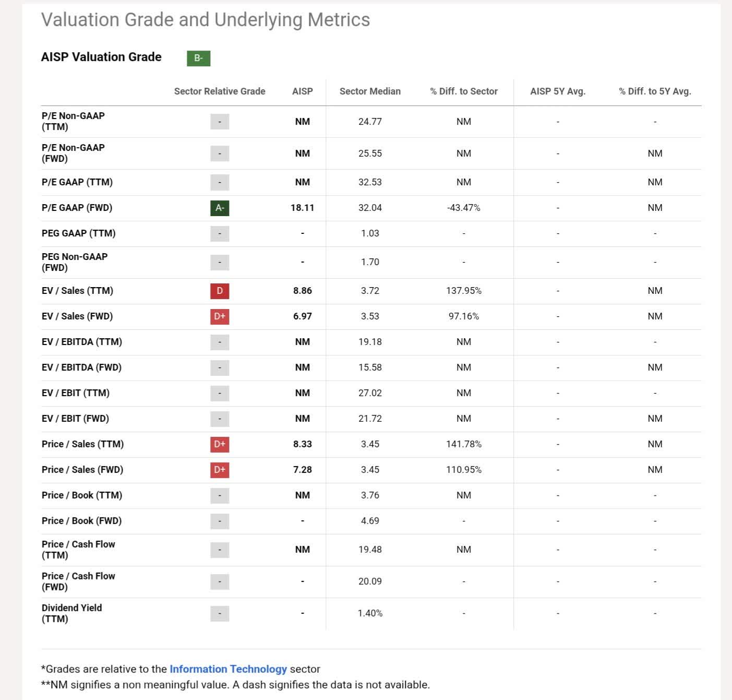Click the AISP 5Y Avg. column header
Screen dimensions: 732x700
558,91
